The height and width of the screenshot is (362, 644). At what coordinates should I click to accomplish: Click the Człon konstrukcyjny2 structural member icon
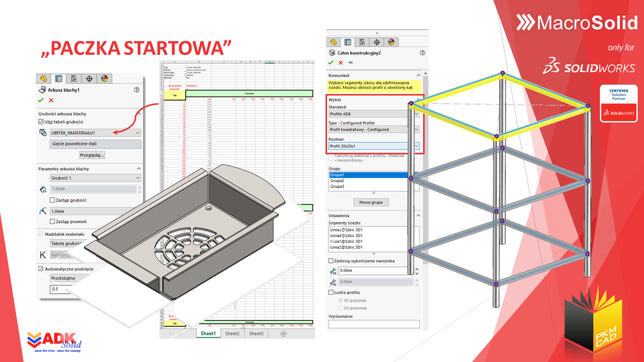332,52
